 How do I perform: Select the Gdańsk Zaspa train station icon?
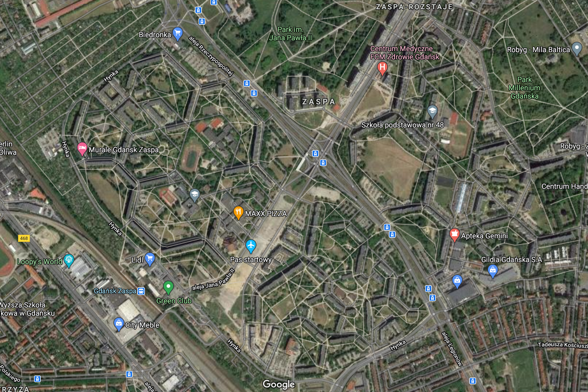pos(141,291)
